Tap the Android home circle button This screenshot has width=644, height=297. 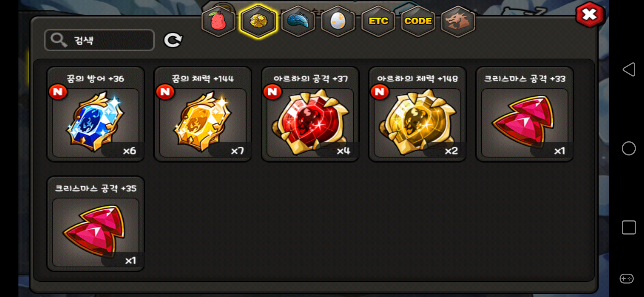point(629,148)
